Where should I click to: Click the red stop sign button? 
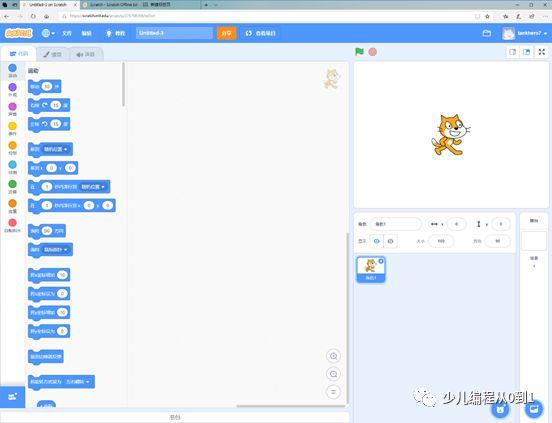(372, 52)
